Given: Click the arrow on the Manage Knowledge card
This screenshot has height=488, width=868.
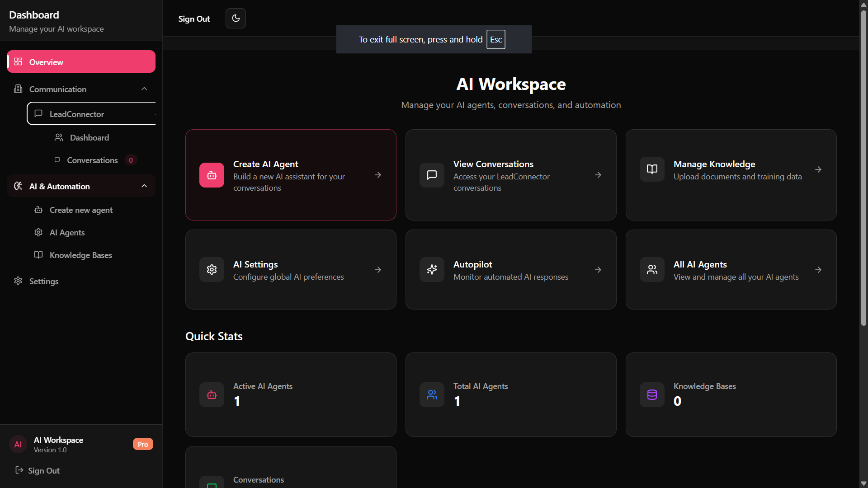Looking at the screenshot, I should click(x=818, y=169).
